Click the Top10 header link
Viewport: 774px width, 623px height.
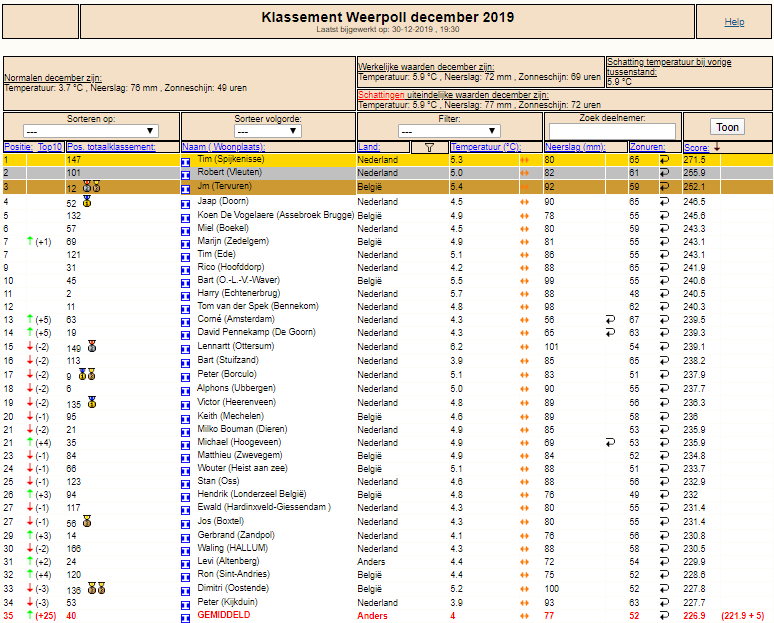coord(50,147)
